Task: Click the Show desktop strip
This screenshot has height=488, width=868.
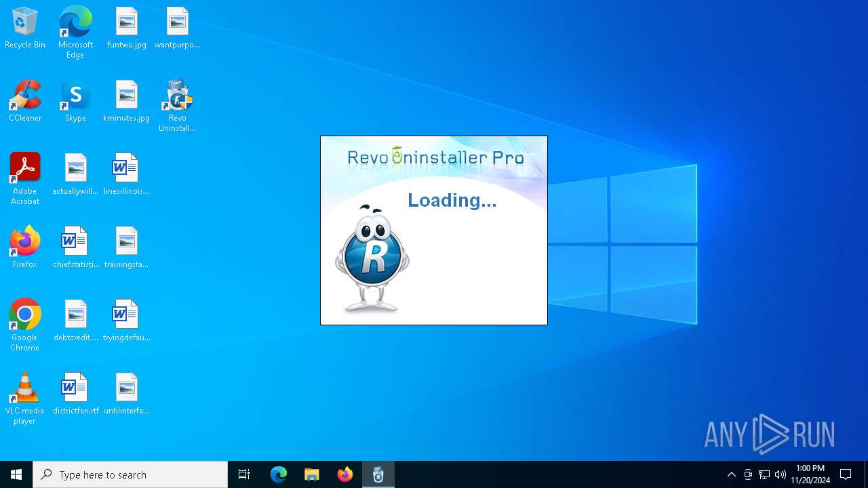Action: pyautogui.click(x=866, y=474)
